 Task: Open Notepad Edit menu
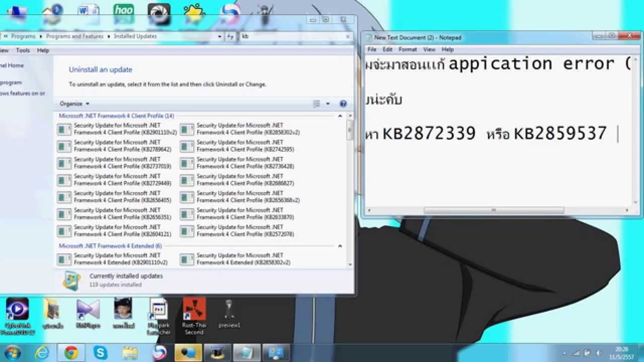387,49
